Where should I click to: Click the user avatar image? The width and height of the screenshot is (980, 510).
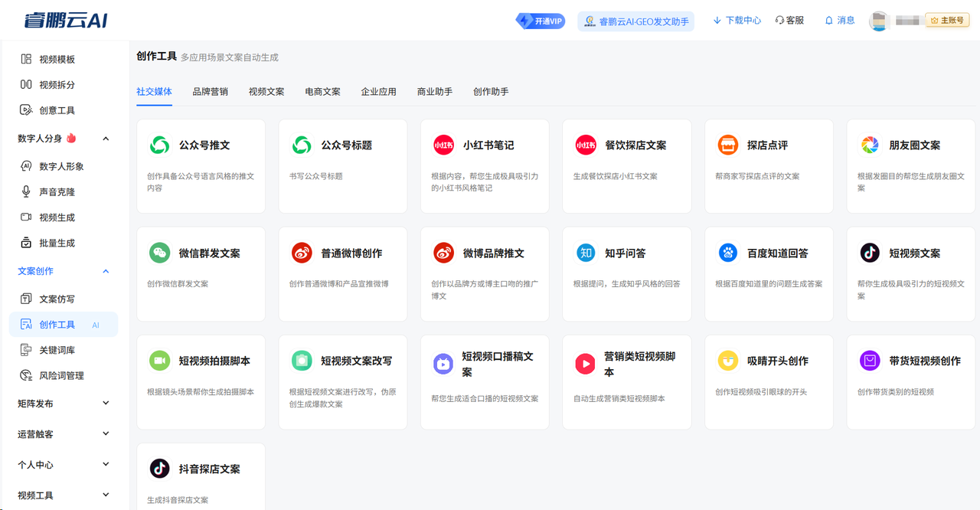click(879, 21)
